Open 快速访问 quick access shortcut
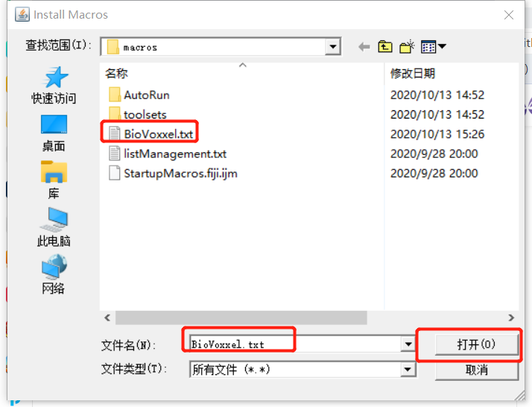 tap(54, 85)
